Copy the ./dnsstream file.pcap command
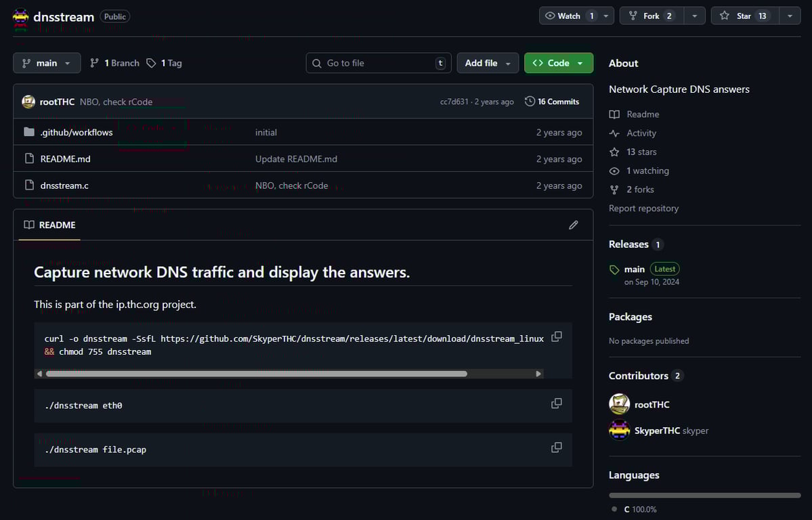The image size is (812, 520). tap(556, 447)
